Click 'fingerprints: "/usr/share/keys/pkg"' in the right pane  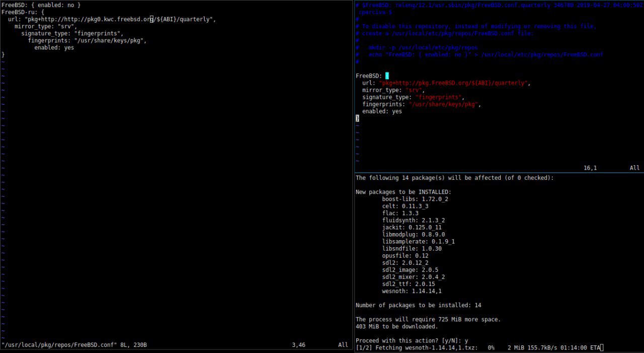(x=422, y=104)
